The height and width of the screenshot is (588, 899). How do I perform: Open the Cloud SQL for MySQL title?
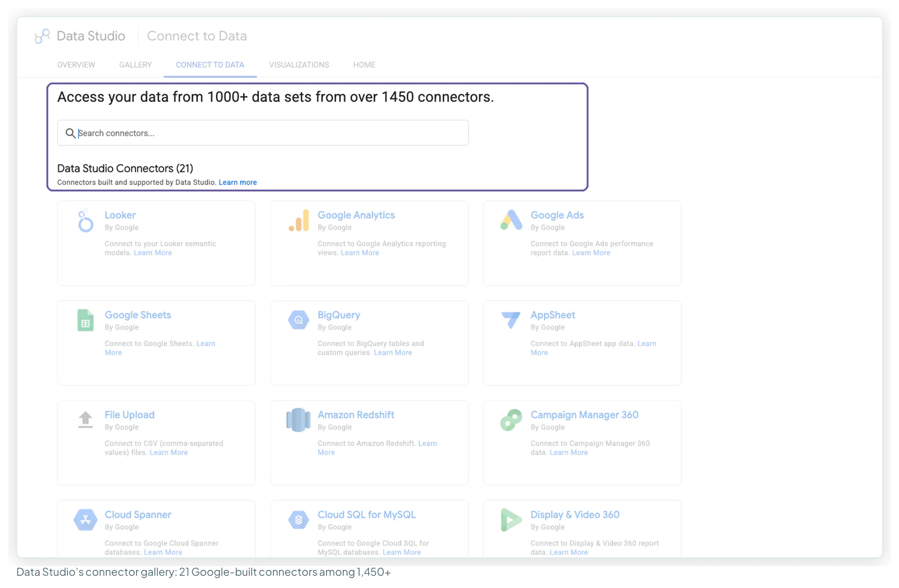coord(367,514)
